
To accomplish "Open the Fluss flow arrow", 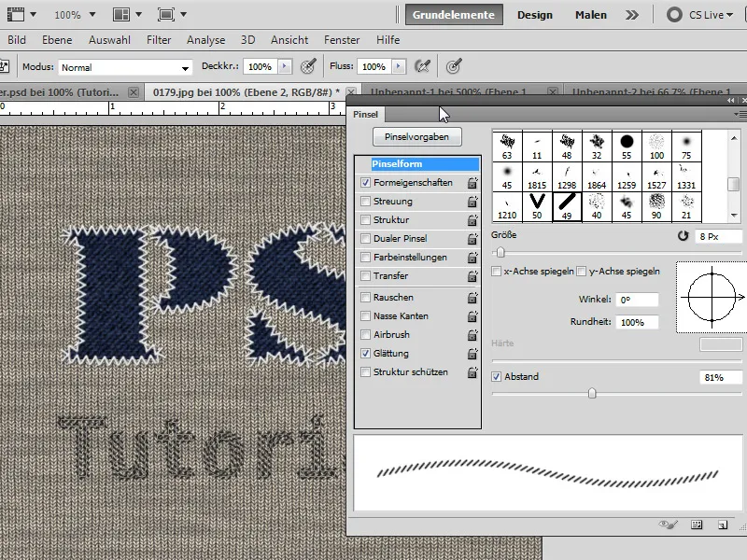I will [399, 66].
